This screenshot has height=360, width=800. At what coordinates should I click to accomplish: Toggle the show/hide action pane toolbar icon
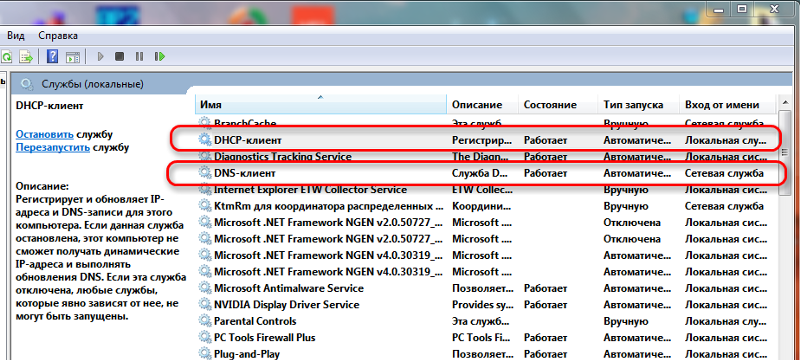pyautogui.click(x=73, y=57)
